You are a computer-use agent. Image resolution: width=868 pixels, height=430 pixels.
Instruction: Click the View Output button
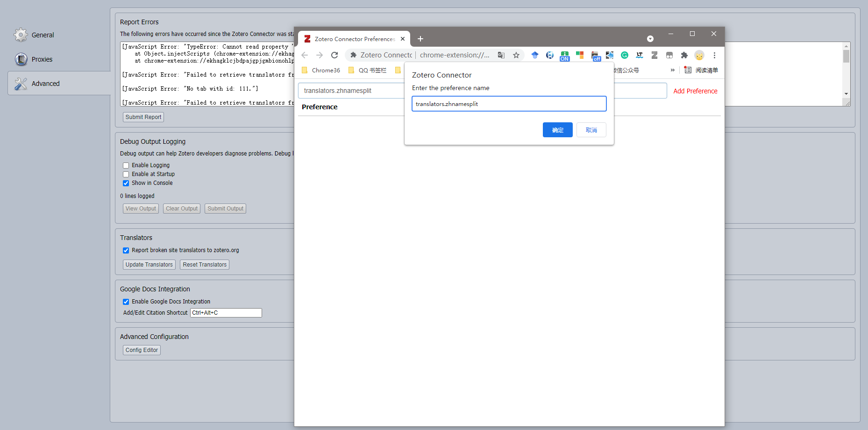(x=141, y=209)
